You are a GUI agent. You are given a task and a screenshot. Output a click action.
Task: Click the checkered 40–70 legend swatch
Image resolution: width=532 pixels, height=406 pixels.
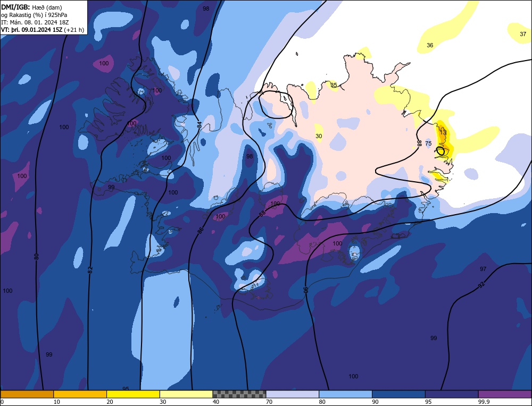point(239,394)
